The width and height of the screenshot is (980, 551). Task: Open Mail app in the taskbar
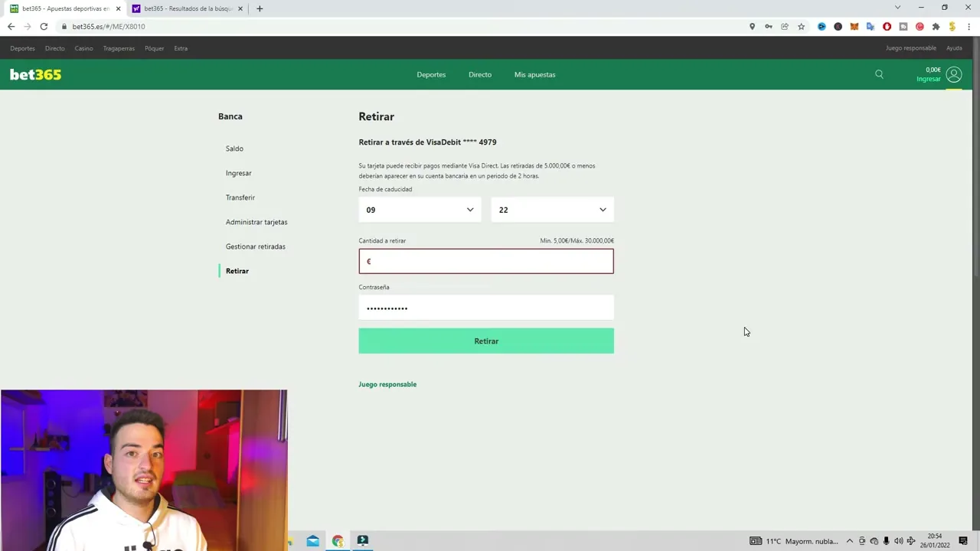click(x=313, y=541)
